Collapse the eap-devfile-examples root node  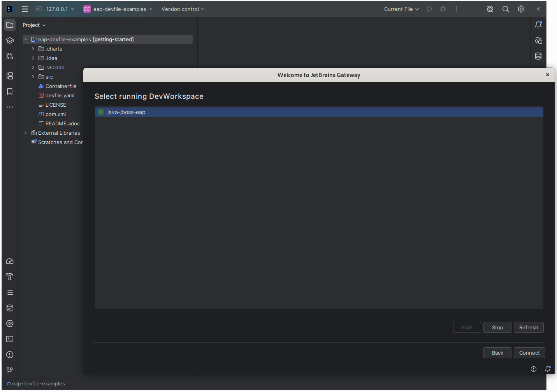pos(26,39)
